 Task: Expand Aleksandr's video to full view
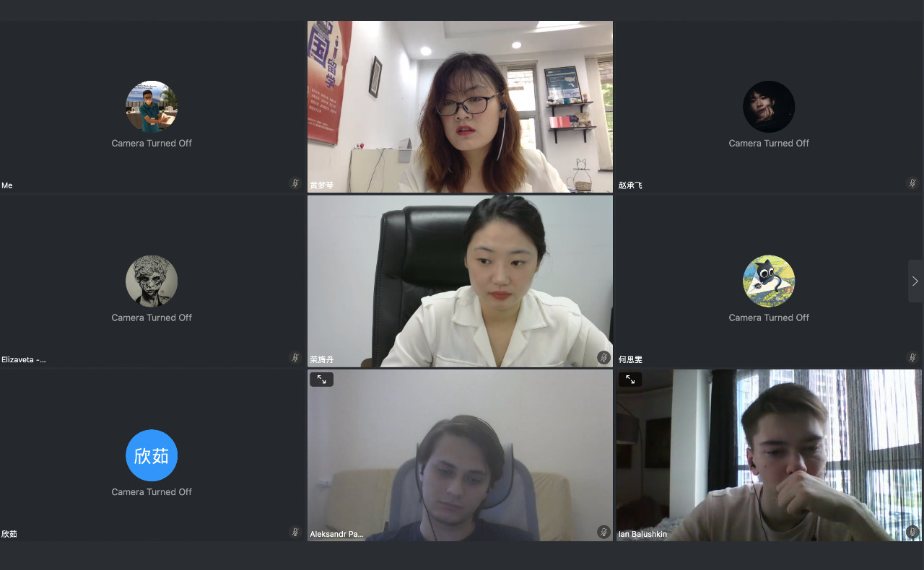coord(321,379)
